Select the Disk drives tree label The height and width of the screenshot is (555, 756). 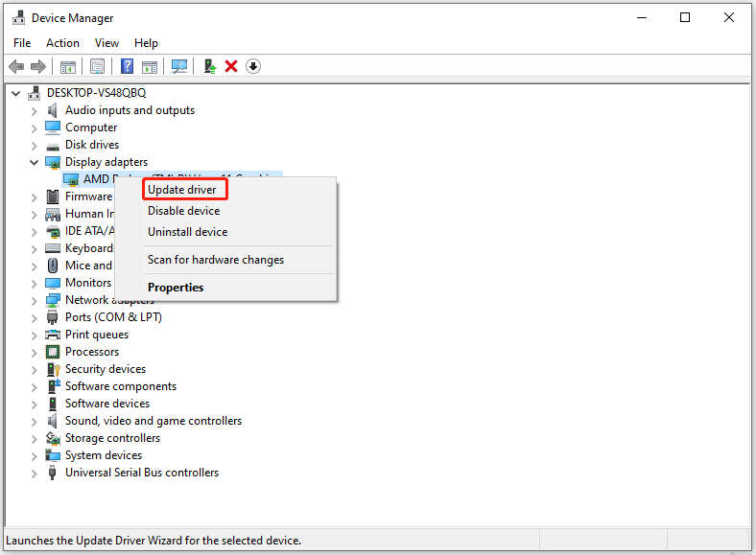tap(92, 145)
